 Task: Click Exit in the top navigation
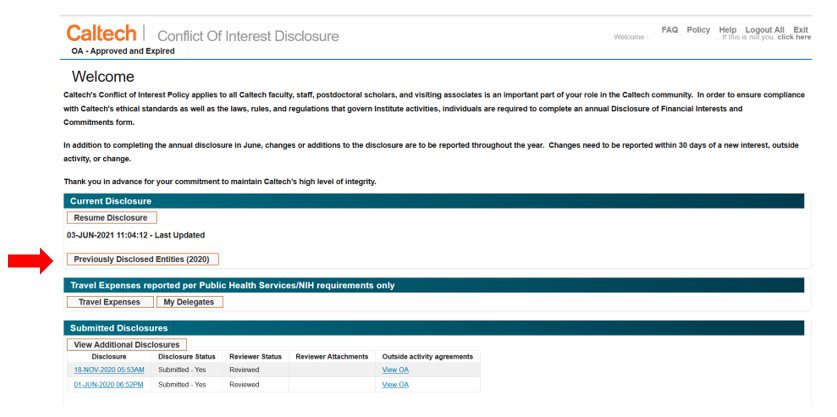pyautogui.click(x=801, y=30)
